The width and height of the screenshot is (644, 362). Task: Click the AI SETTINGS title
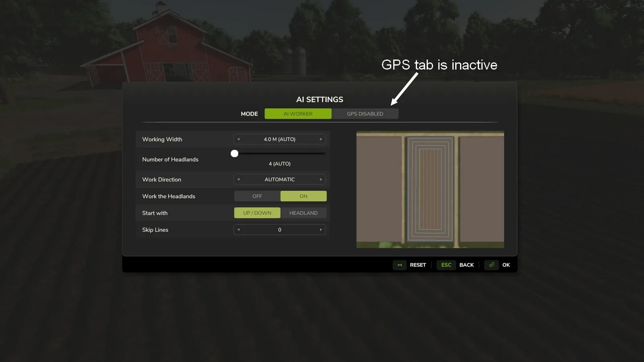point(320,99)
